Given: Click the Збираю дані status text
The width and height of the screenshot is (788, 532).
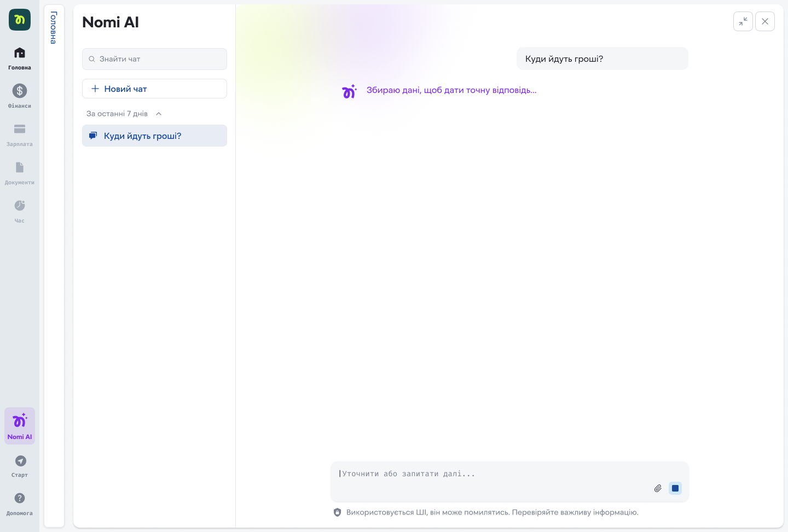Looking at the screenshot, I should point(451,90).
